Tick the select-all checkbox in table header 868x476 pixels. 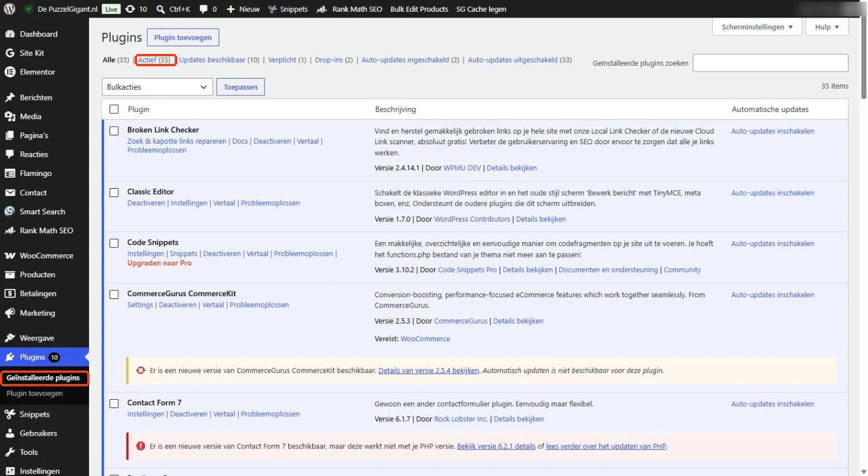click(114, 109)
